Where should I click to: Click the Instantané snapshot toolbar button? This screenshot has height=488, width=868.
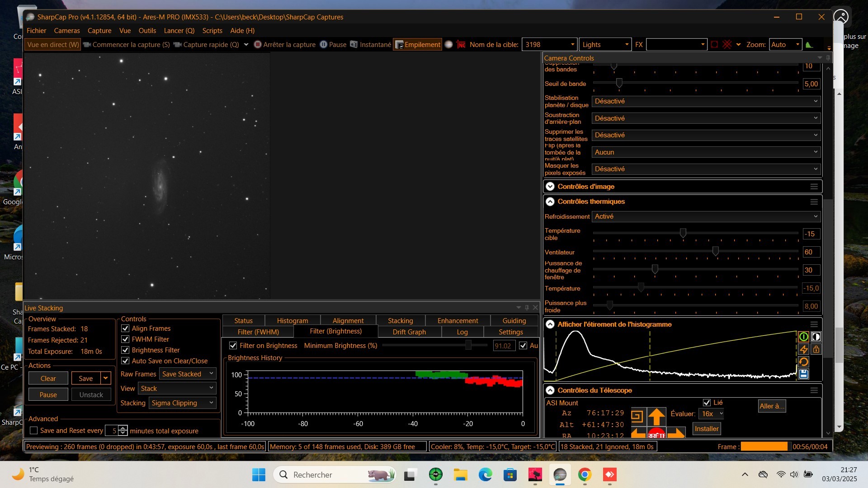coord(371,44)
